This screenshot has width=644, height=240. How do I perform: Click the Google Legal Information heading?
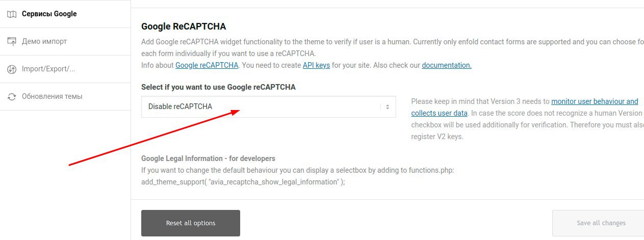(x=208, y=158)
